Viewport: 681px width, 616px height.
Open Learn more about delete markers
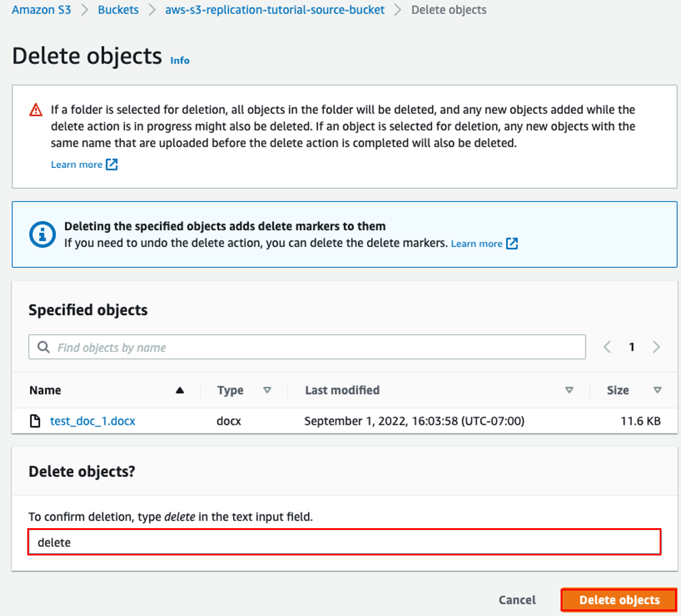pos(476,244)
